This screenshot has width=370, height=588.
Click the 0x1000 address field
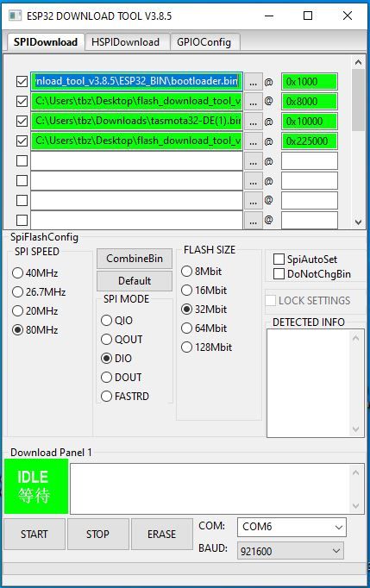point(310,82)
